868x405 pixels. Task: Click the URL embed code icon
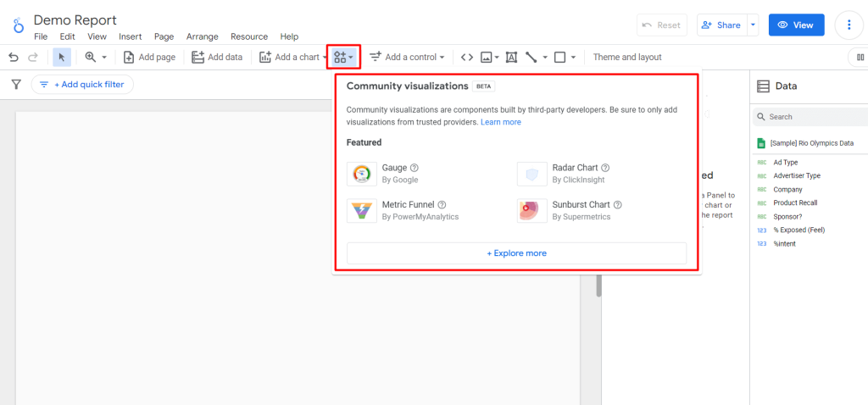467,57
